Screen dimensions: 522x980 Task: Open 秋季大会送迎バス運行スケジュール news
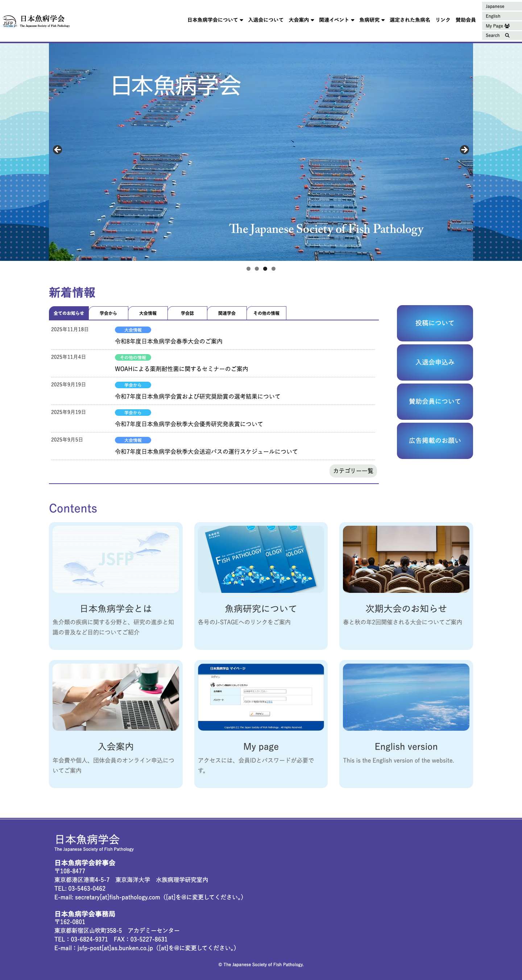[x=206, y=452]
